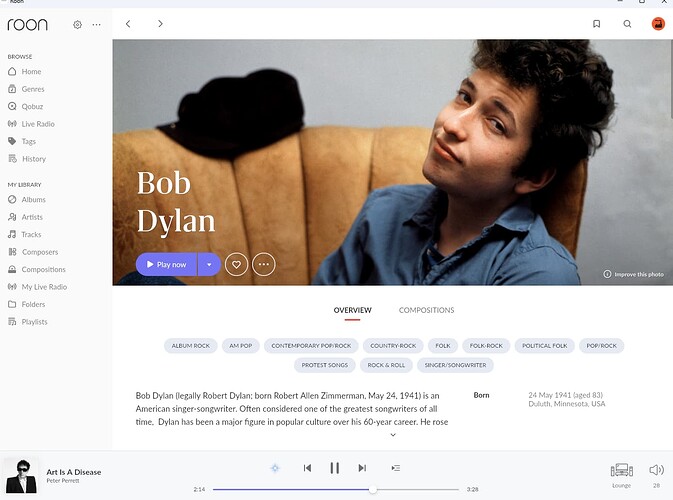The image size is (673, 500).
Task: Expand the Play now dropdown arrow
Action: (209, 264)
